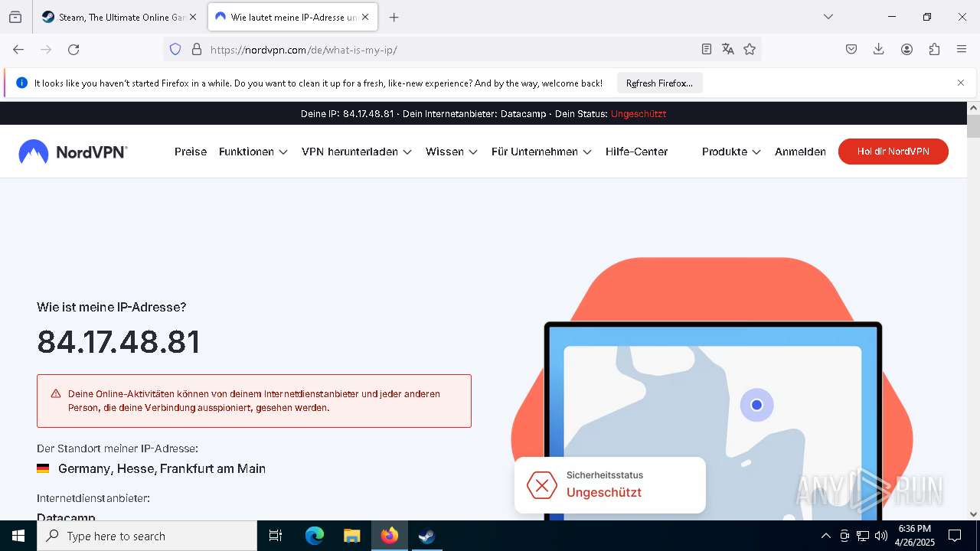Show site security padlock info
This screenshot has width=980, height=551.
[x=197, y=49]
